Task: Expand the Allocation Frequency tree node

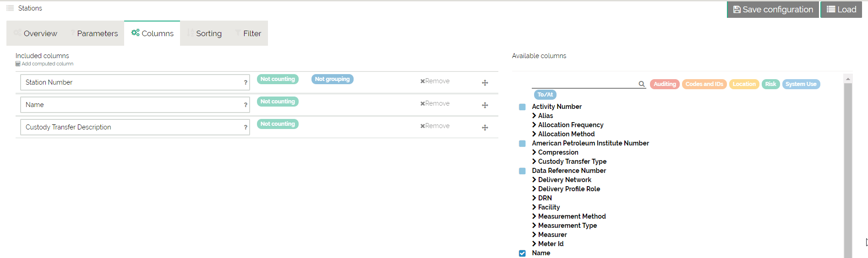Action: tap(534, 125)
